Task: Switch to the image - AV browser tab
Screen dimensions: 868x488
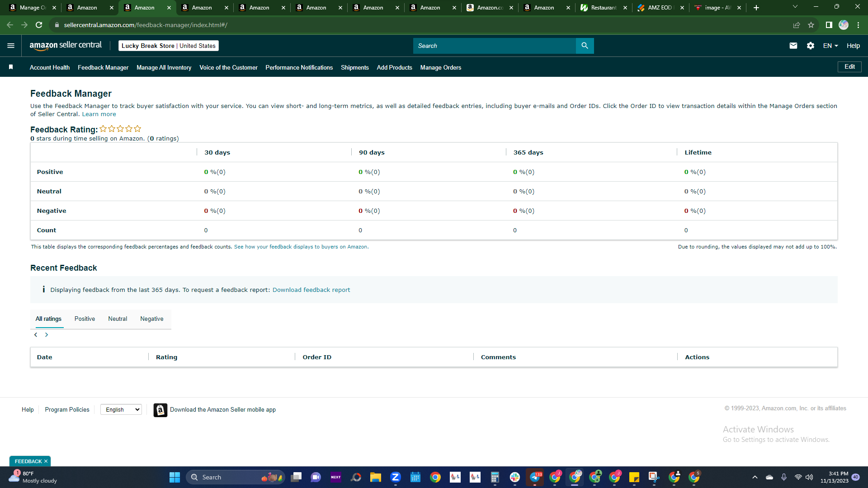Action: click(x=717, y=8)
